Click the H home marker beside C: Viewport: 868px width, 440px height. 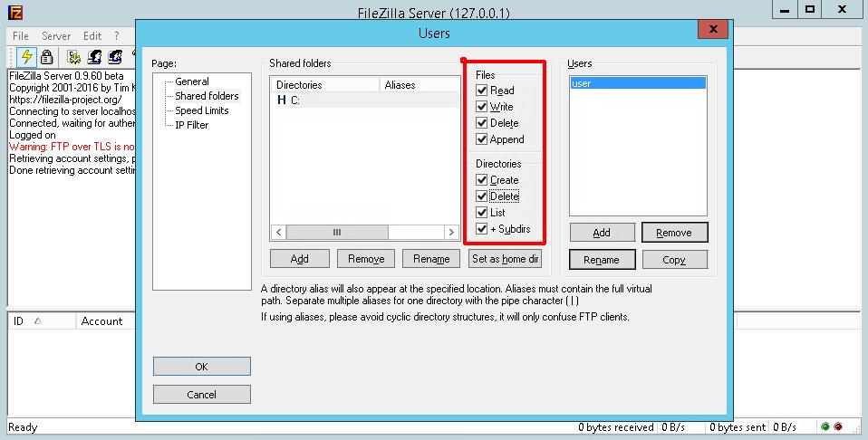(282, 100)
